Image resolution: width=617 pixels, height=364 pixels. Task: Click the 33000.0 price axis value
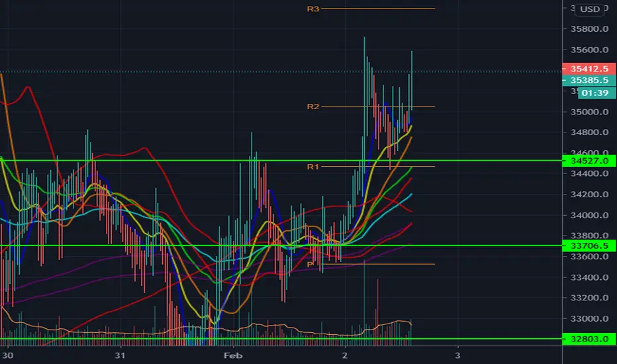(x=589, y=318)
